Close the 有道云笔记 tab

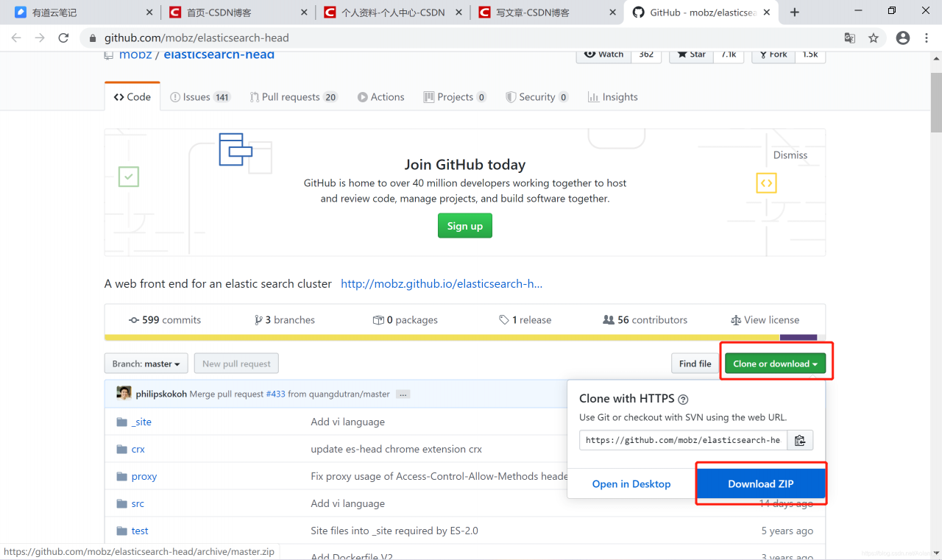(150, 13)
